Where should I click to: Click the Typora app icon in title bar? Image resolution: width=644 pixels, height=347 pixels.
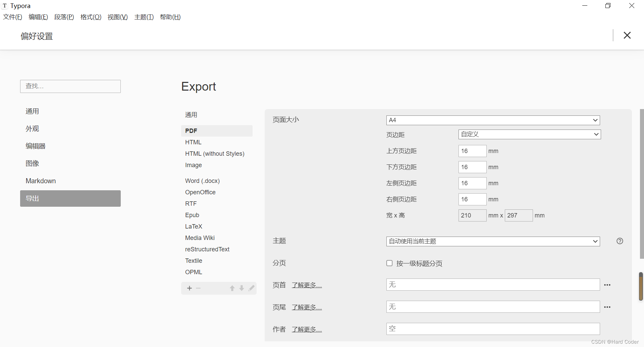(5, 6)
